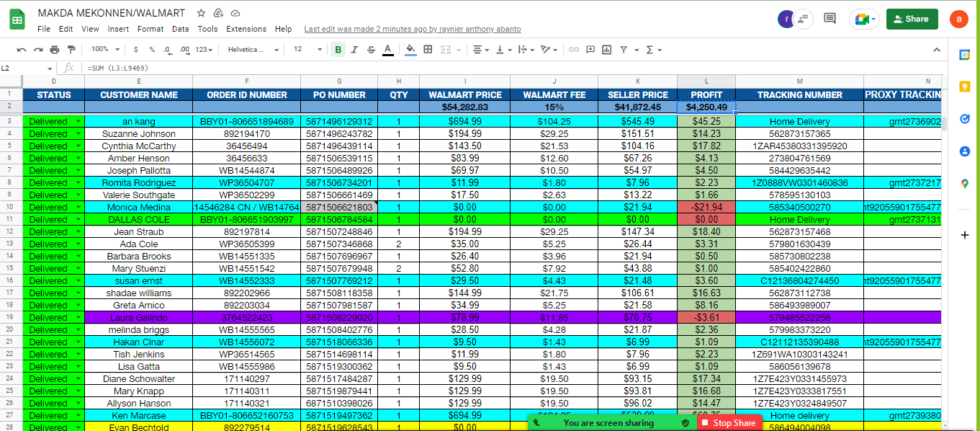Open the Extensions menu
Screen dimensions: 980x431
click(x=246, y=29)
